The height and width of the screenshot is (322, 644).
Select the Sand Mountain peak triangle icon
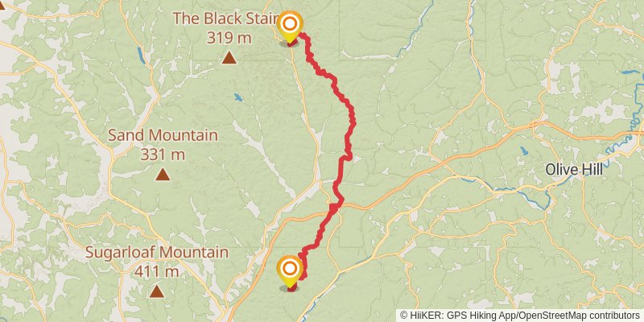(x=163, y=175)
